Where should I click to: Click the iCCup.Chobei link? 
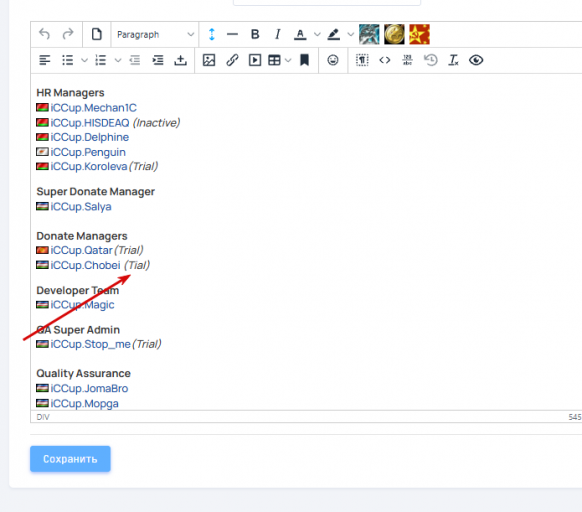(85, 265)
